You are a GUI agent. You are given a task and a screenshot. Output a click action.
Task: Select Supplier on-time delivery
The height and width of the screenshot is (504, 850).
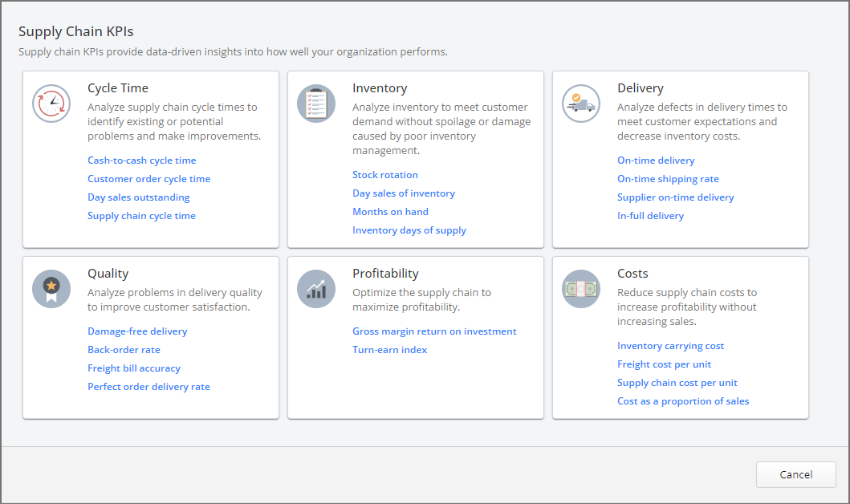click(x=675, y=197)
